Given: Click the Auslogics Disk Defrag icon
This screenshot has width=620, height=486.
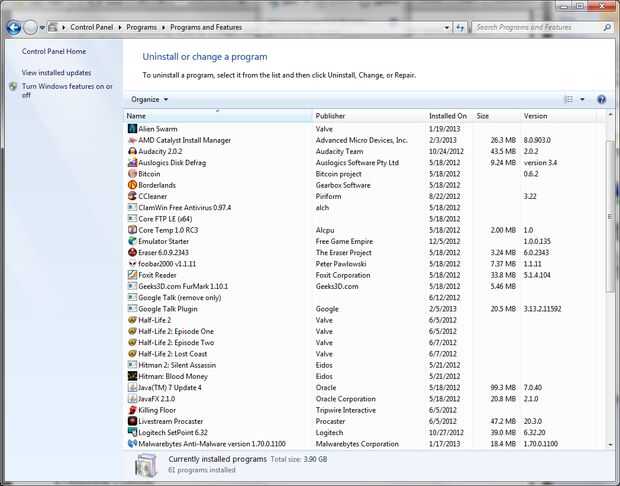Looking at the screenshot, I should coord(132,163).
